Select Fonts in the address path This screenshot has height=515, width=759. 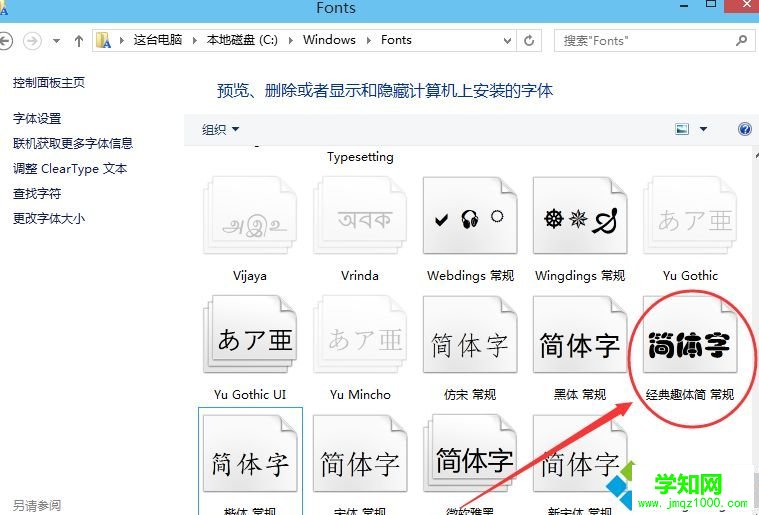[396, 40]
